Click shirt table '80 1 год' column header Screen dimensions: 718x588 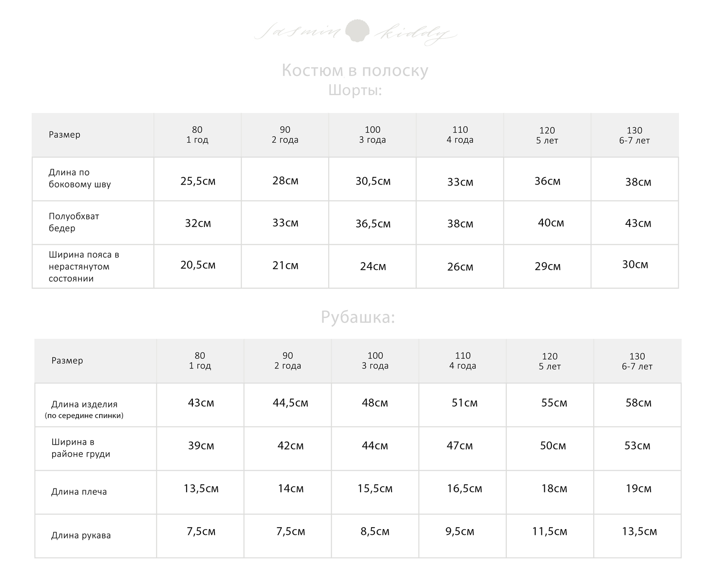coord(200,361)
